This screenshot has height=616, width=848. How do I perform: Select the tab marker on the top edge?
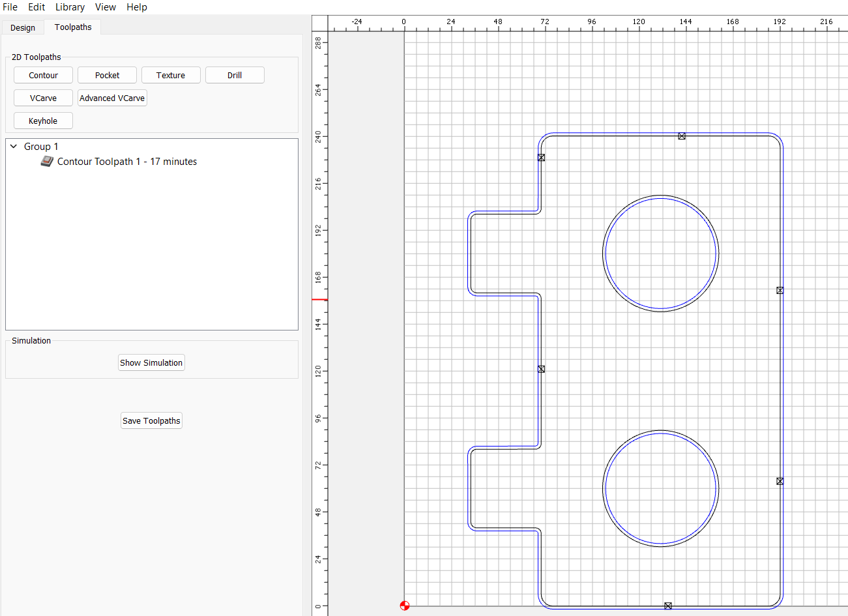(x=682, y=136)
